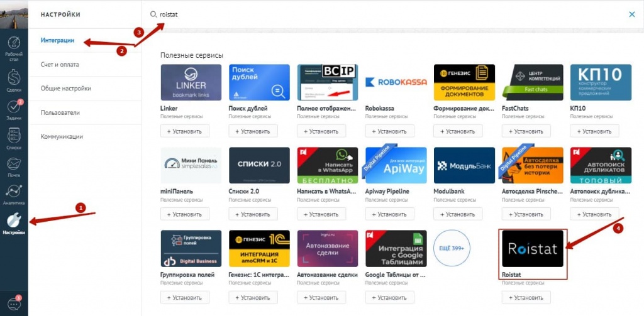Open the Группировка полей thumbnail
Screen dimensions: 644x316
coord(191,248)
